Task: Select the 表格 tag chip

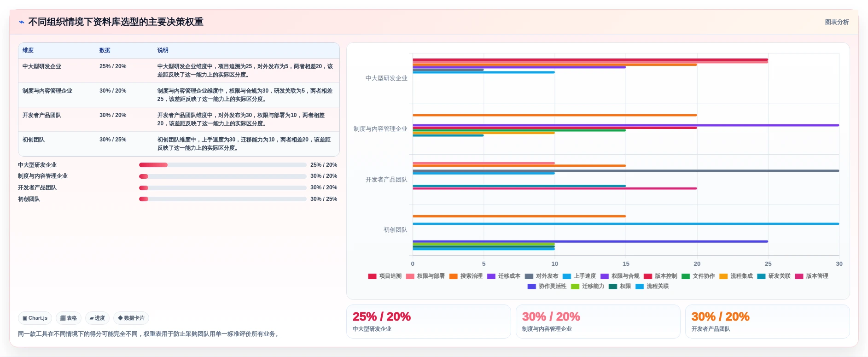Action: pyautogui.click(x=69, y=318)
